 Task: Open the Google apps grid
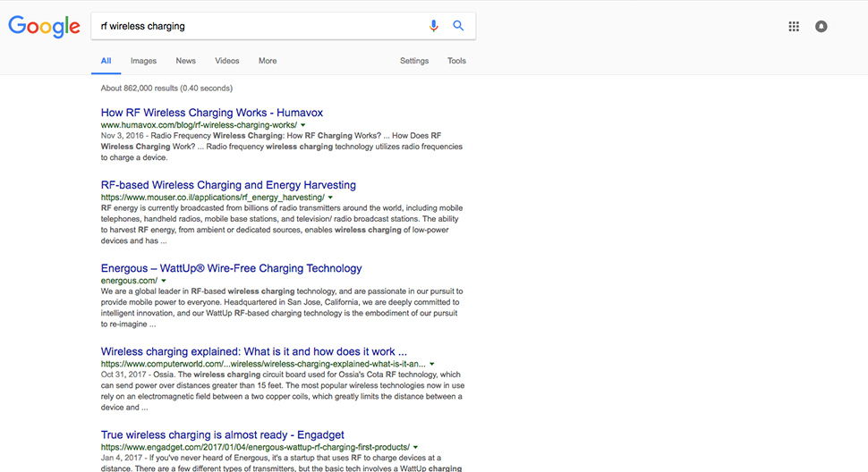794,27
